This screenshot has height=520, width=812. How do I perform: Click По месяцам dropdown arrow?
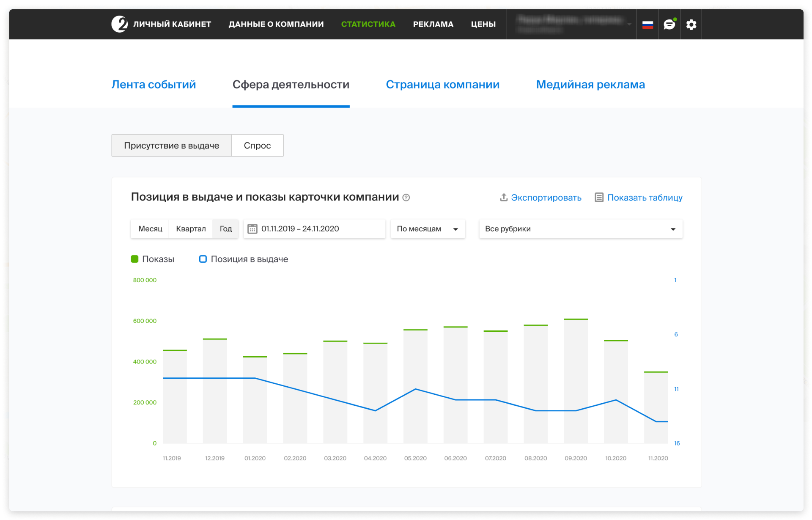click(455, 229)
